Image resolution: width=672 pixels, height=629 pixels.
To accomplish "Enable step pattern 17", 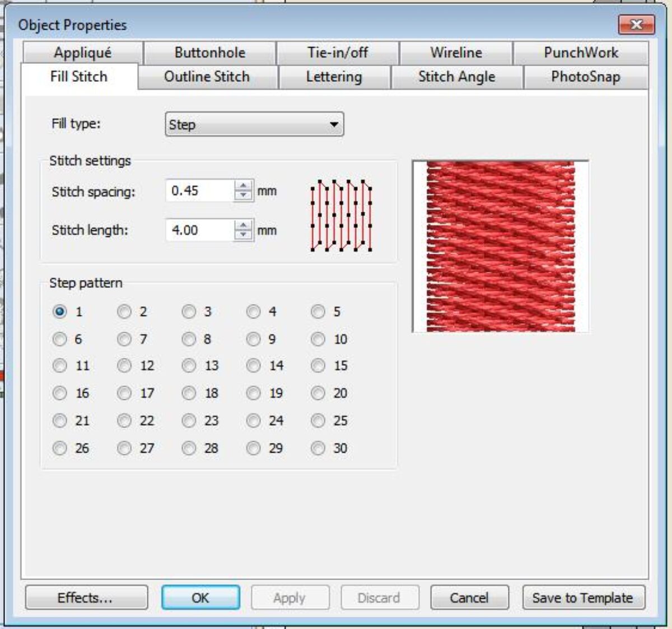I will point(124,393).
